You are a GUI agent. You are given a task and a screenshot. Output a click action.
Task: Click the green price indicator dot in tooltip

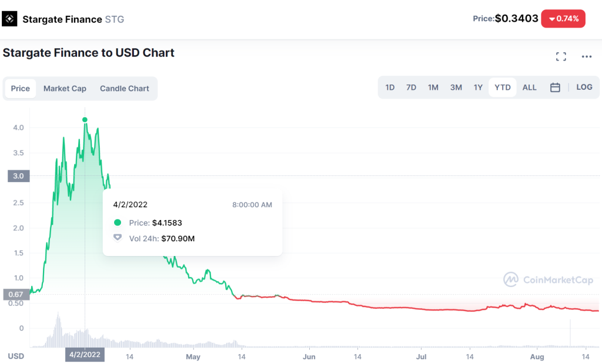point(118,223)
